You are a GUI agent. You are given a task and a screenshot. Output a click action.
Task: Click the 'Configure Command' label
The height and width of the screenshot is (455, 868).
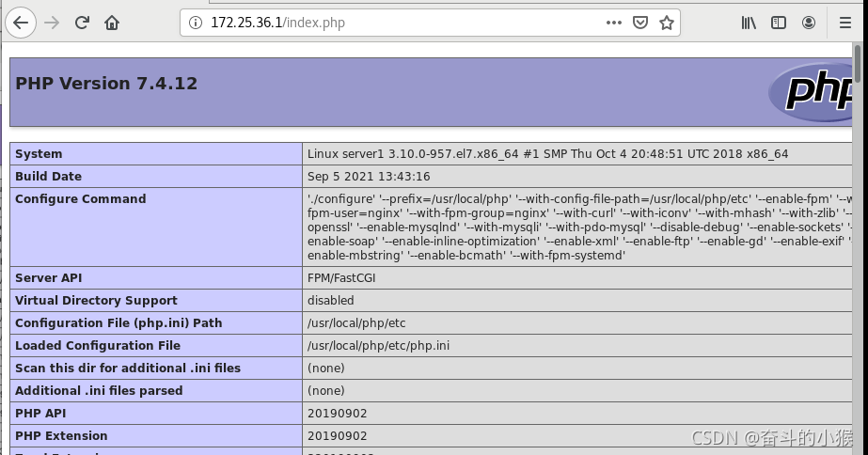point(80,198)
